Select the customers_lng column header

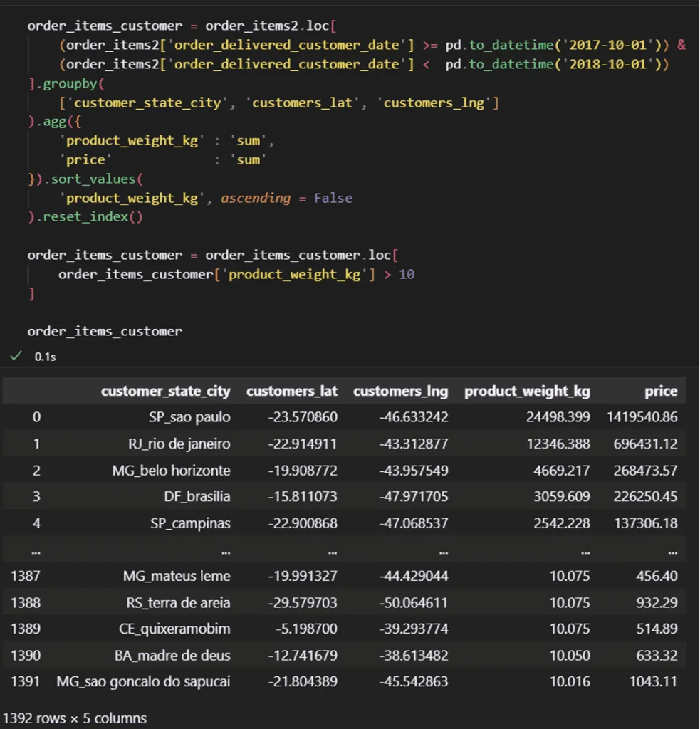tap(400, 392)
